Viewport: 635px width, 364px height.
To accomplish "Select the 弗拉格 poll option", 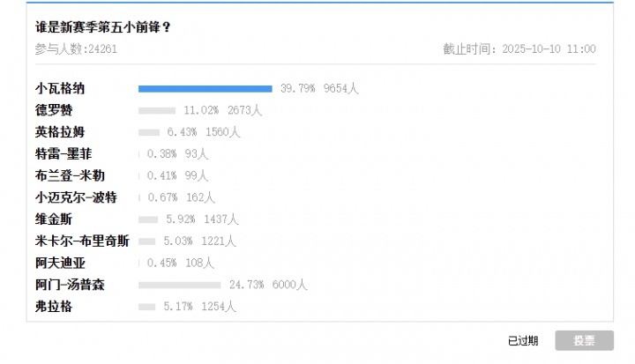I will coord(55,307).
